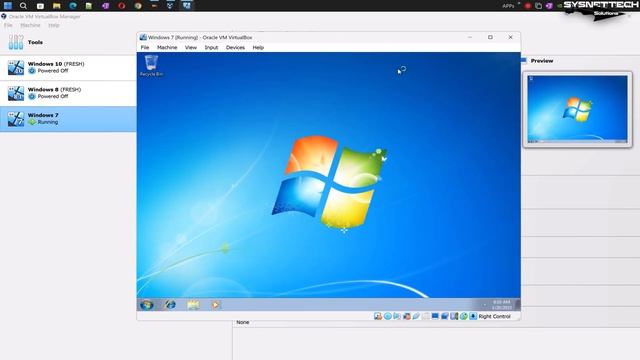Image resolution: width=640 pixels, height=360 pixels.
Task: Open Machine menu in VirtualBox Manager
Action: tap(30, 25)
